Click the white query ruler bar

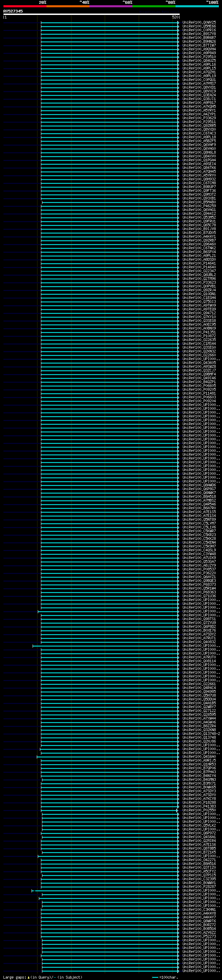click(x=92, y=14)
